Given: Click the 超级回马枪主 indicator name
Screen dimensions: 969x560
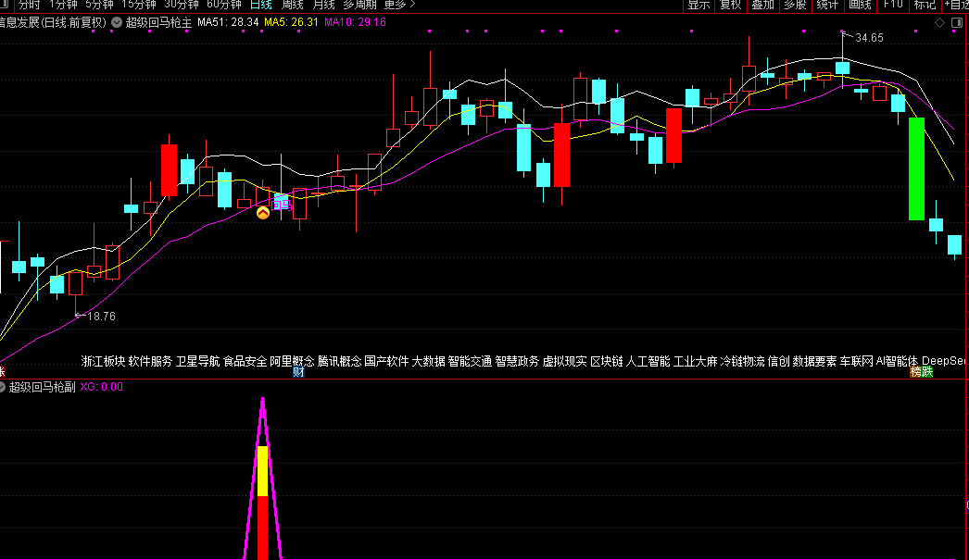Looking at the screenshot, I should [158, 23].
